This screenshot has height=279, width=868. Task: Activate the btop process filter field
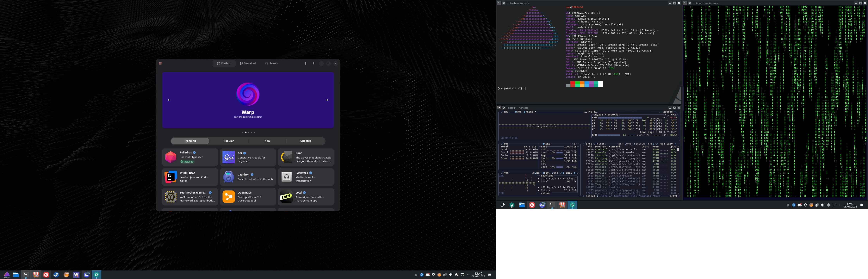600,144
